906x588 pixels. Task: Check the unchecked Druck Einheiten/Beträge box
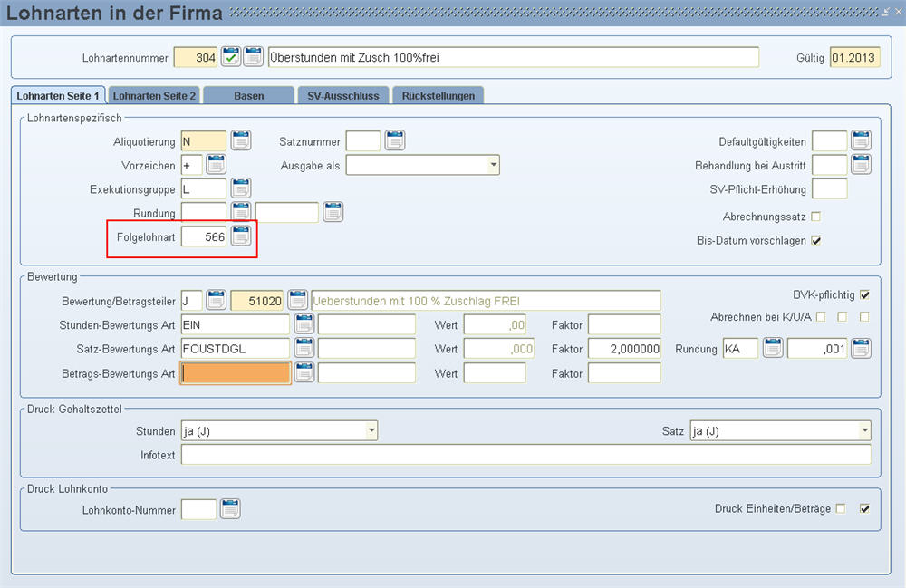click(841, 509)
